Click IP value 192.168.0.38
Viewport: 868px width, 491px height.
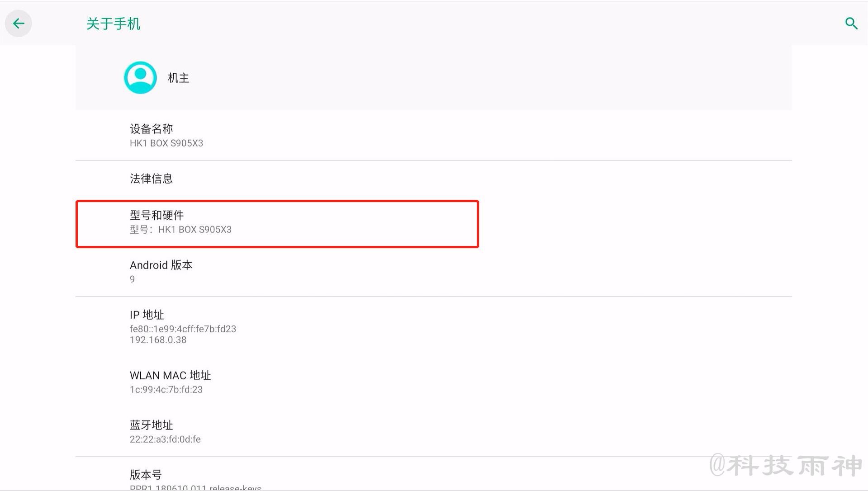pyautogui.click(x=158, y=340)
